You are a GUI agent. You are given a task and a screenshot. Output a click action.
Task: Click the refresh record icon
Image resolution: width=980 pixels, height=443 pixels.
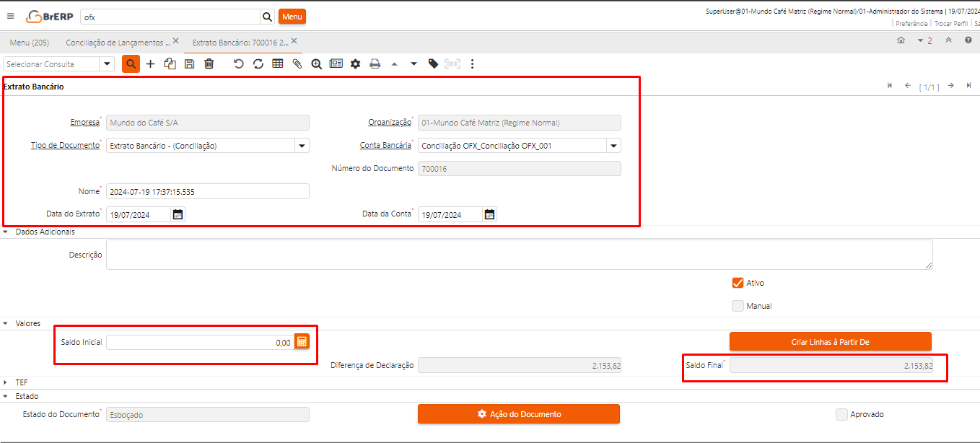[258, 64]
